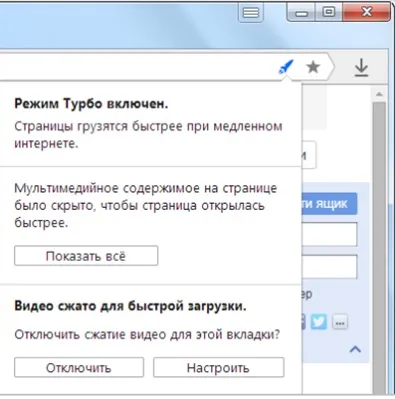Close the browser window
The height and width of the screenshot is (399, 395).
coord(366,12)
